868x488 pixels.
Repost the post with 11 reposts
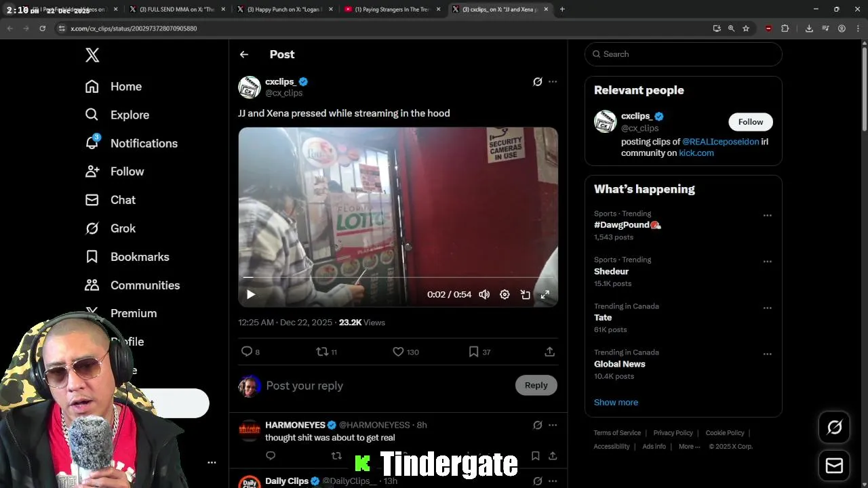327,352
